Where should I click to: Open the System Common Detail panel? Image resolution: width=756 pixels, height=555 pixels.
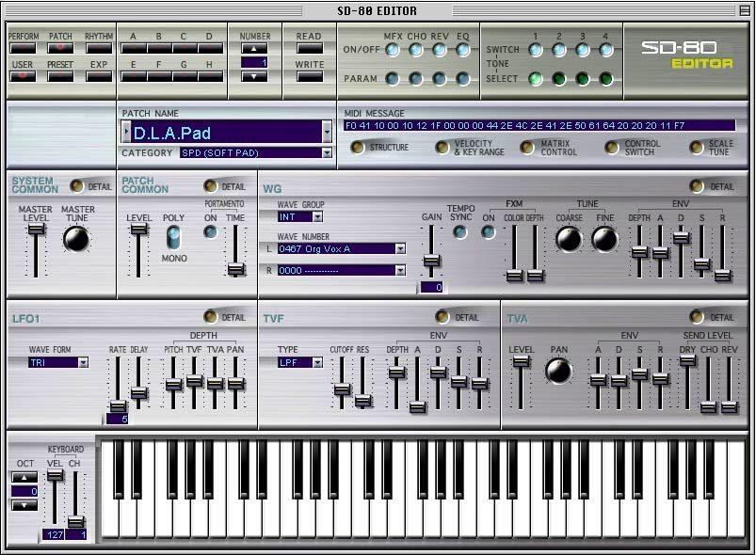(x=76, y=186)
